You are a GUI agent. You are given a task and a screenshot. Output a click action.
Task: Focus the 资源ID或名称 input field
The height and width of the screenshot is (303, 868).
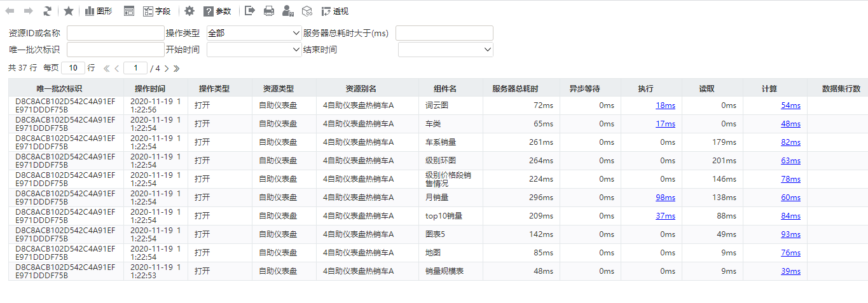[116, 33]
